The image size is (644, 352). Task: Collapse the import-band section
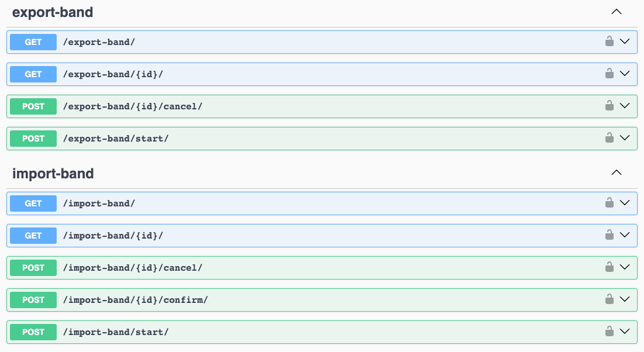point(616,172)
